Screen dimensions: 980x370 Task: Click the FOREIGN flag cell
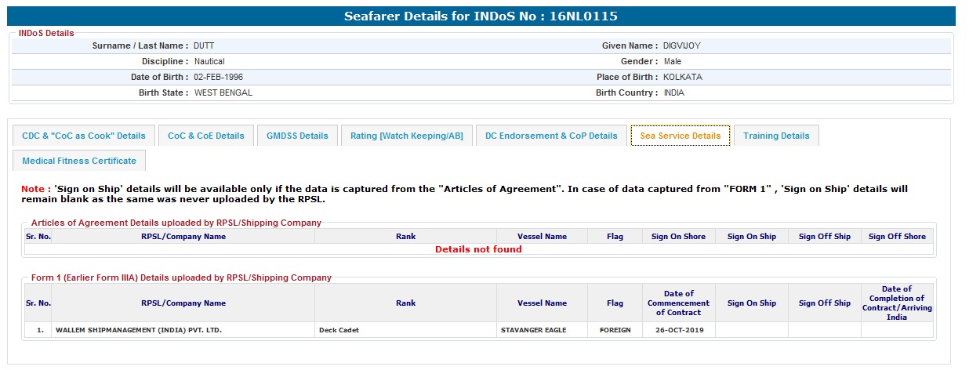615,330
